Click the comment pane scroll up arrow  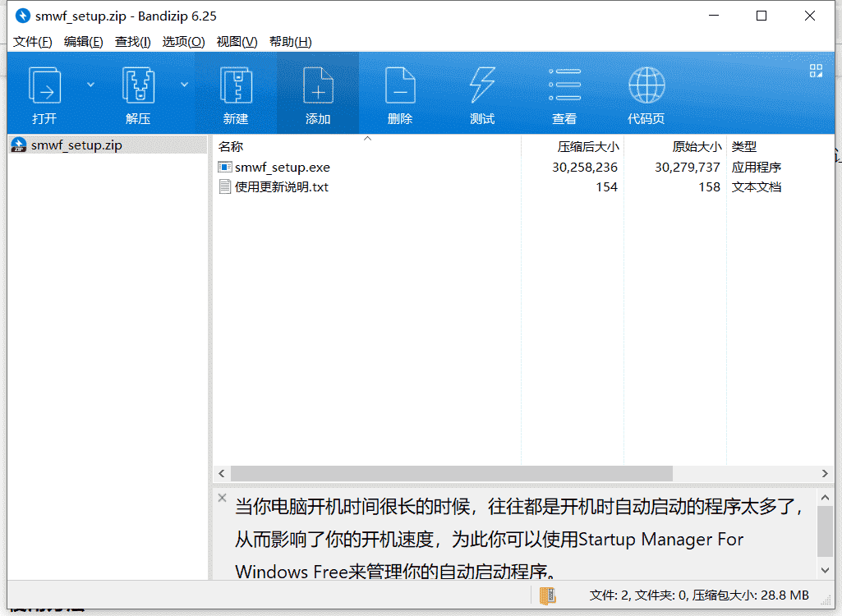point(825,498)
